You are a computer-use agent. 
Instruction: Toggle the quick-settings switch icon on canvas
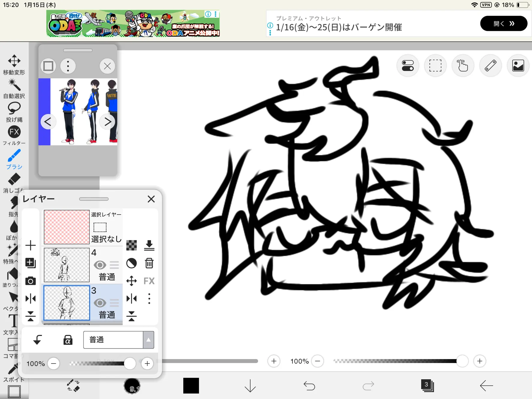coord(408,65)
